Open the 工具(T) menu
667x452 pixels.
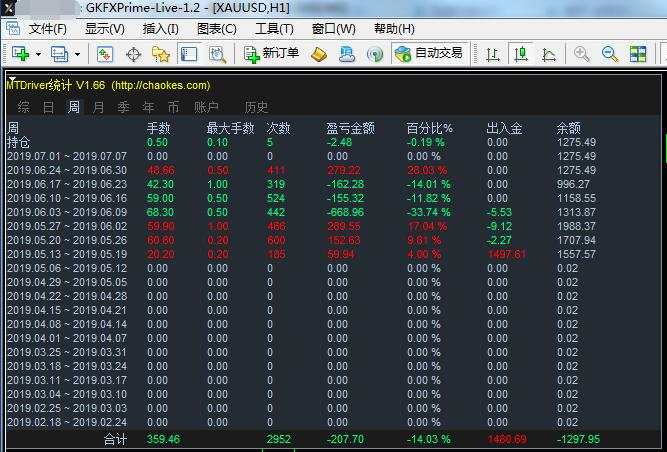pyautogui.click(x=274, y=29)
